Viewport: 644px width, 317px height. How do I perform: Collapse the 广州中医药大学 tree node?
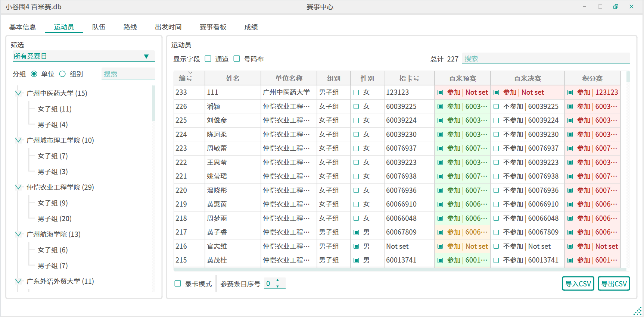point(18,93)
